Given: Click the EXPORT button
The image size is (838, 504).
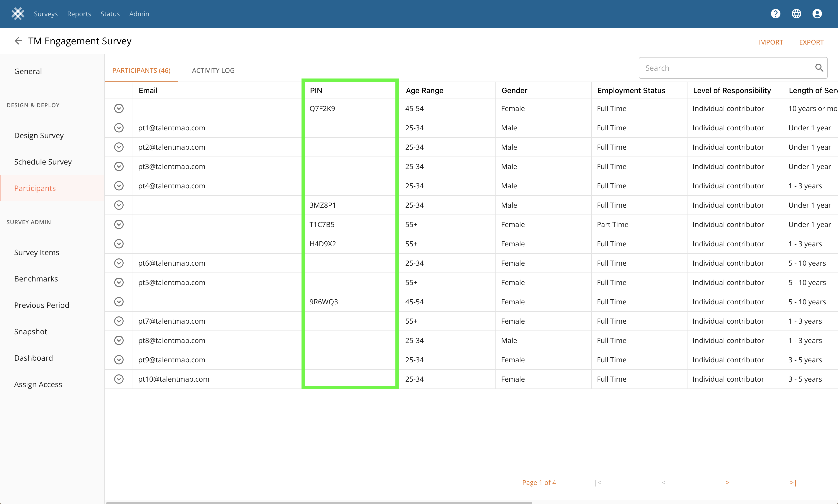Looking at the screenshot, I should pyautogui.click(x=811, y=42).
